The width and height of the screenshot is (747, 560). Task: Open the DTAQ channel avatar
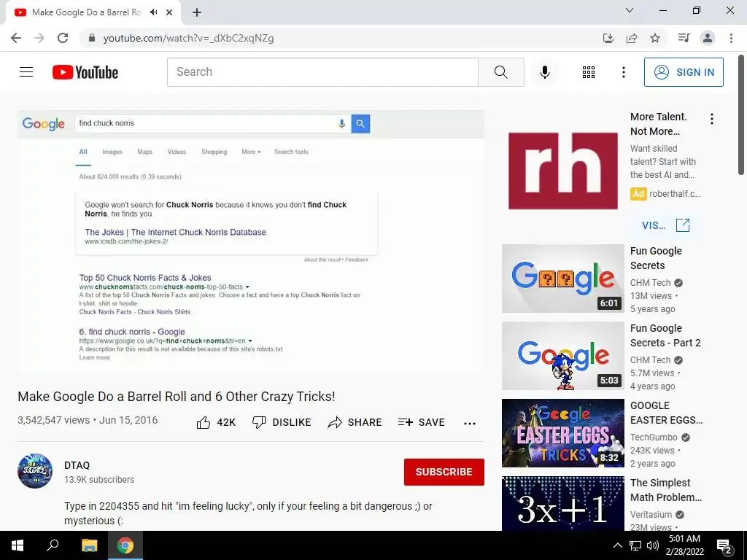tap(35, 471)
